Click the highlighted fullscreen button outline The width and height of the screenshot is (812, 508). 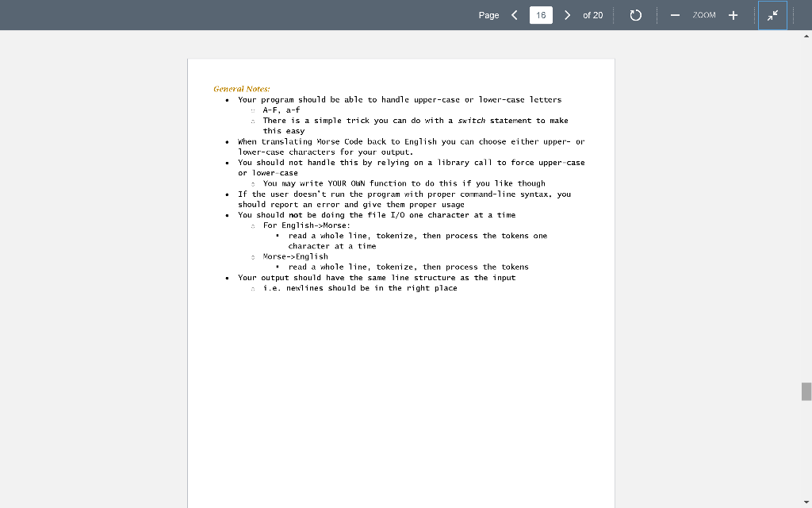point(772,14)
